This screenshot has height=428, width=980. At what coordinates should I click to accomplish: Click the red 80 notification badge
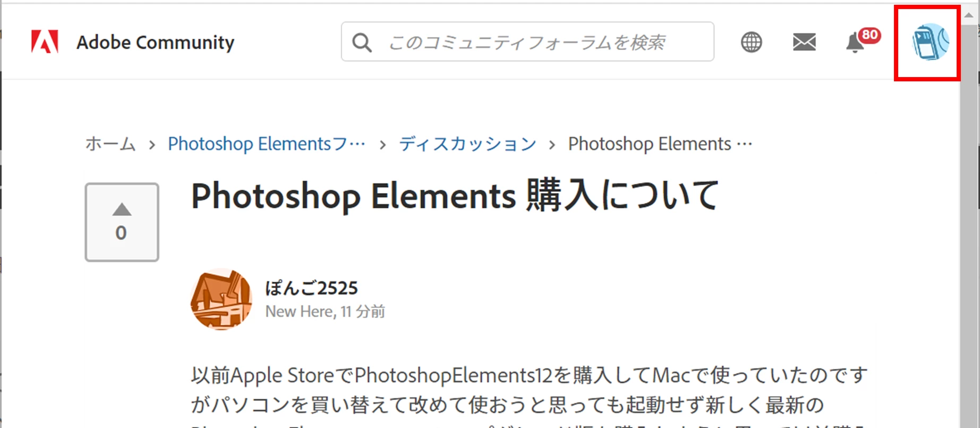pyautogui.click(x=870, y=35)
